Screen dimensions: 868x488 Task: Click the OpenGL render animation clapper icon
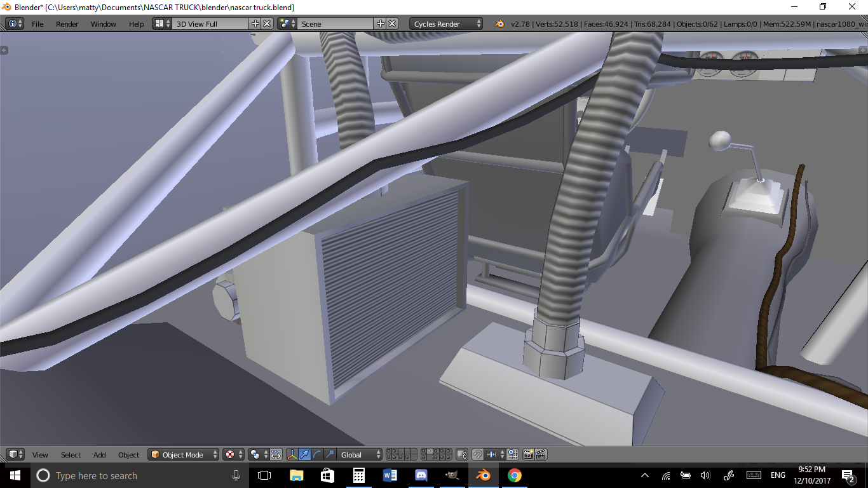click(541, 454)
